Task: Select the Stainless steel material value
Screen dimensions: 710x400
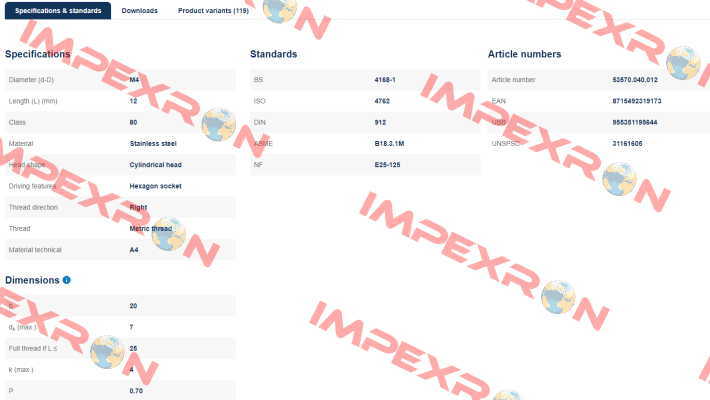Action: point(153,144)
